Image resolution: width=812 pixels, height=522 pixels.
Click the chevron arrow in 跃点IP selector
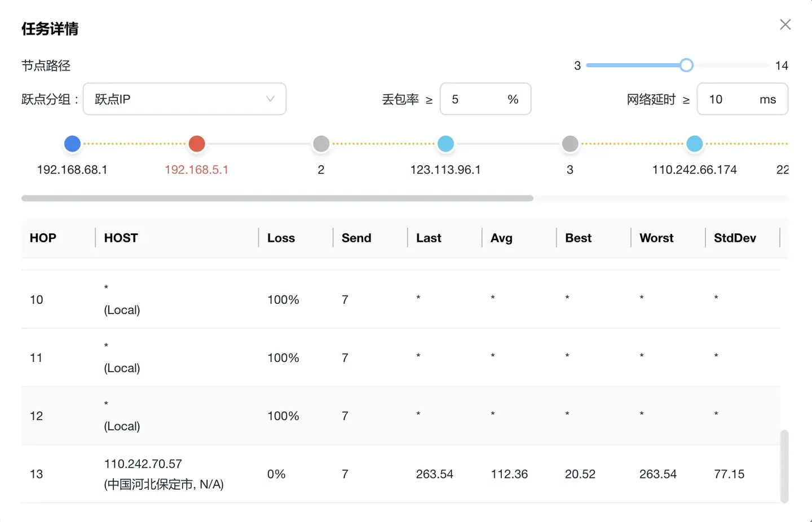click(x=270, y=99)
